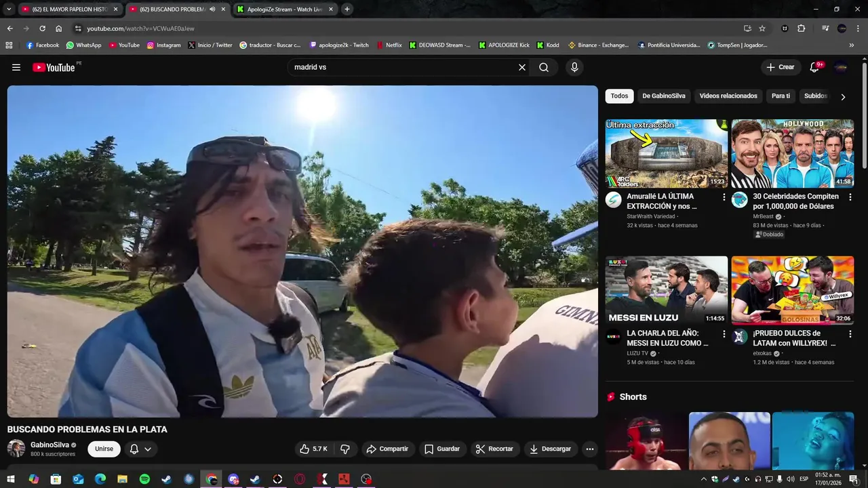The width and height of the screenshot is (868, 488).
Task: Click the video player to pause
Action: tap(302, 251)
